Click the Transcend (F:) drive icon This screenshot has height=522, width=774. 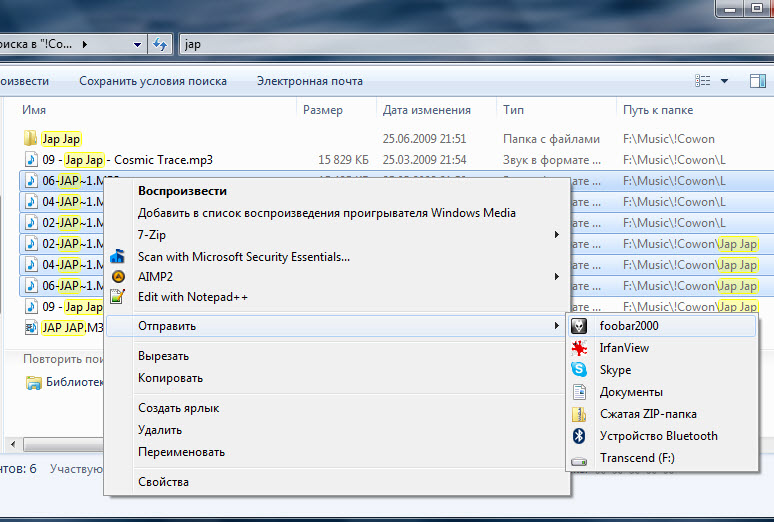579,460
